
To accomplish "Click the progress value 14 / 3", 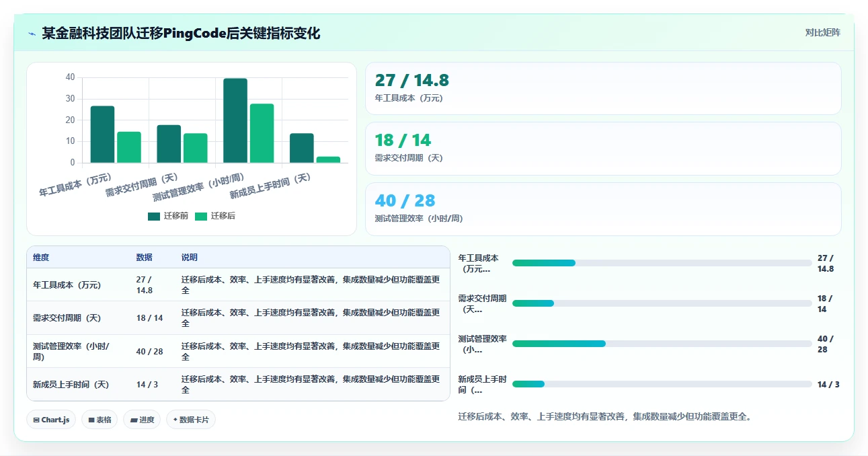I will [x=828, y=384].
